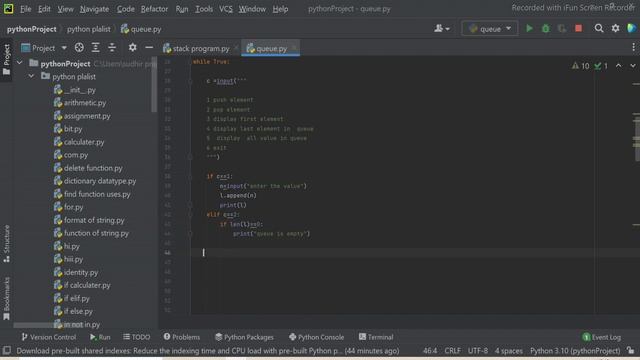This screenshot has width=640, height=360.
Task: Open the TODO tool window
Action: click(x=137, y=337)
